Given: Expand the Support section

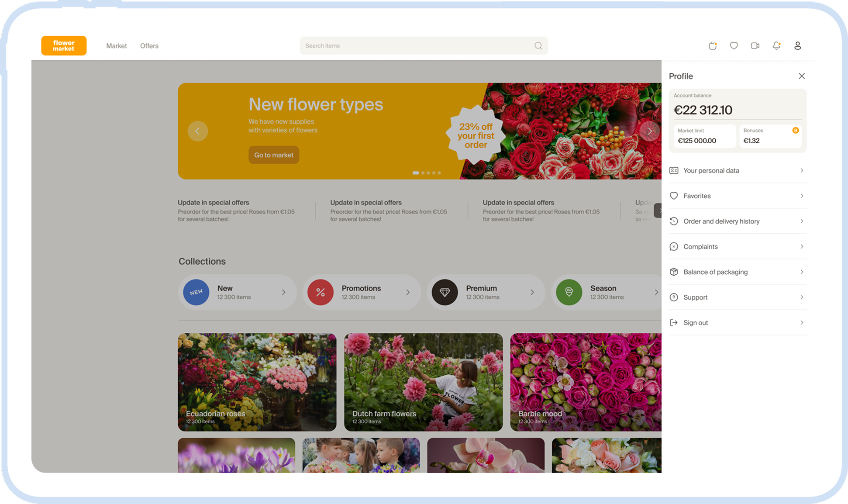Looking at the screenshot, I should pyautogui.click(x=738, y=297).
